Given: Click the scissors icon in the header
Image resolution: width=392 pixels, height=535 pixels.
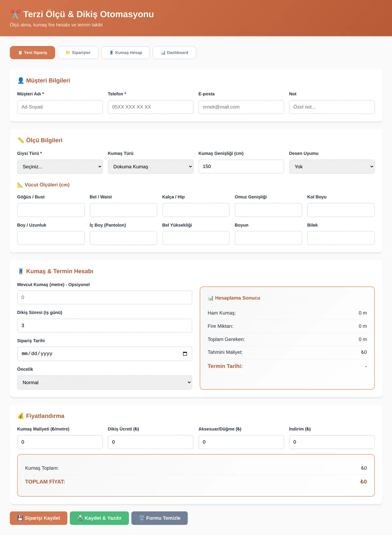Looking at the screenshot, I should click(15, 14).
